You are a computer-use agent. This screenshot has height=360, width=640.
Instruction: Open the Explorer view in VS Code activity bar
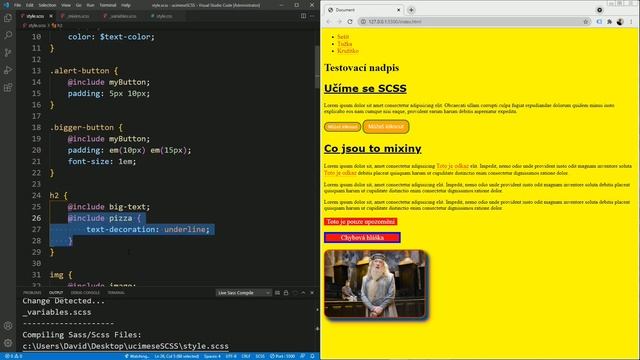point(8,18)
